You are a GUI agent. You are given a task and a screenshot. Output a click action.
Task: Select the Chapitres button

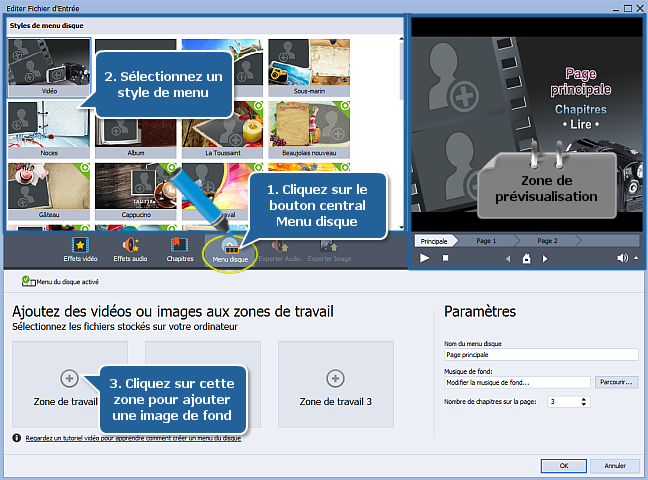pyautogui.click(x=180, y=249)
